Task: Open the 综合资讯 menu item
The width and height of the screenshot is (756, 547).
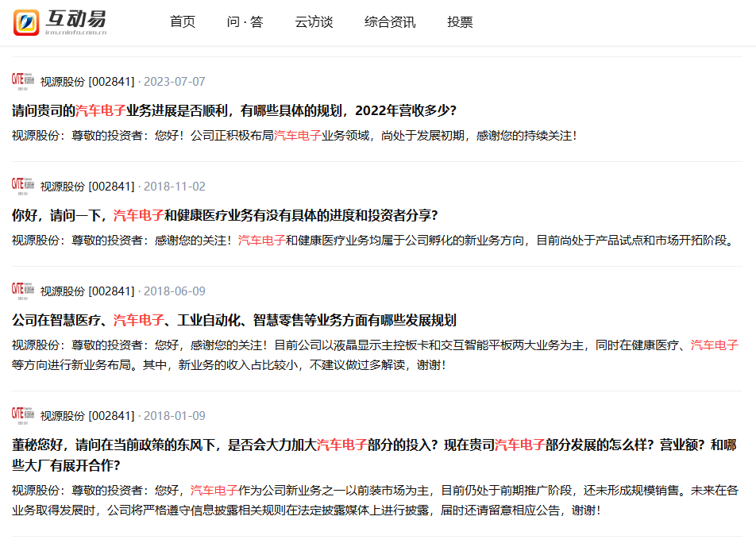Action: click(390, 21)
